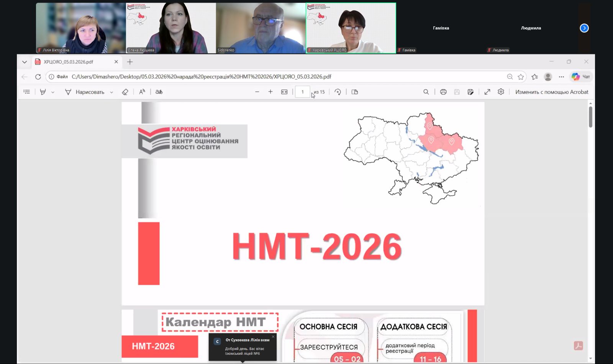Add this page to favorites with star
Image resolution: width=613 pixels, height=364 pixels.
click(x=521, y=77)
